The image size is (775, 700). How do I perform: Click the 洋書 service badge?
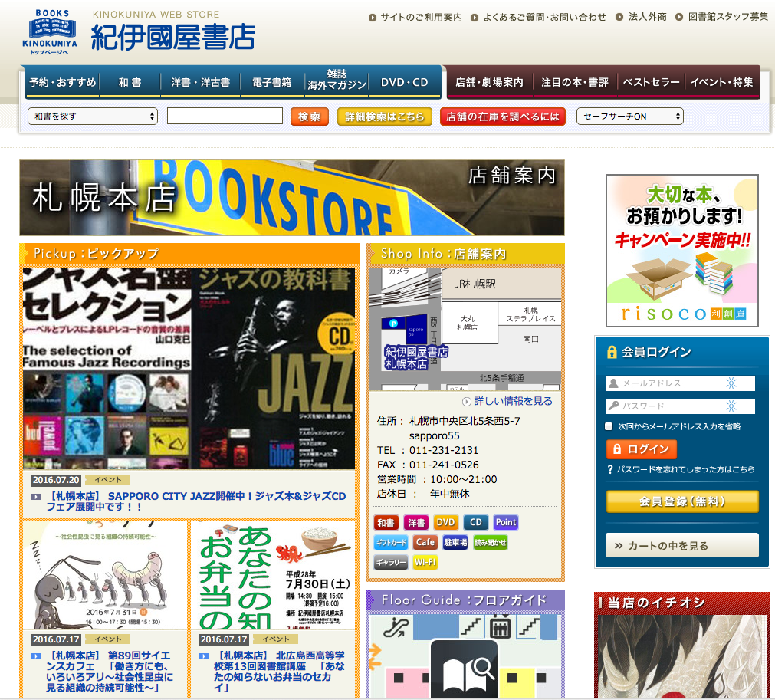416,523
